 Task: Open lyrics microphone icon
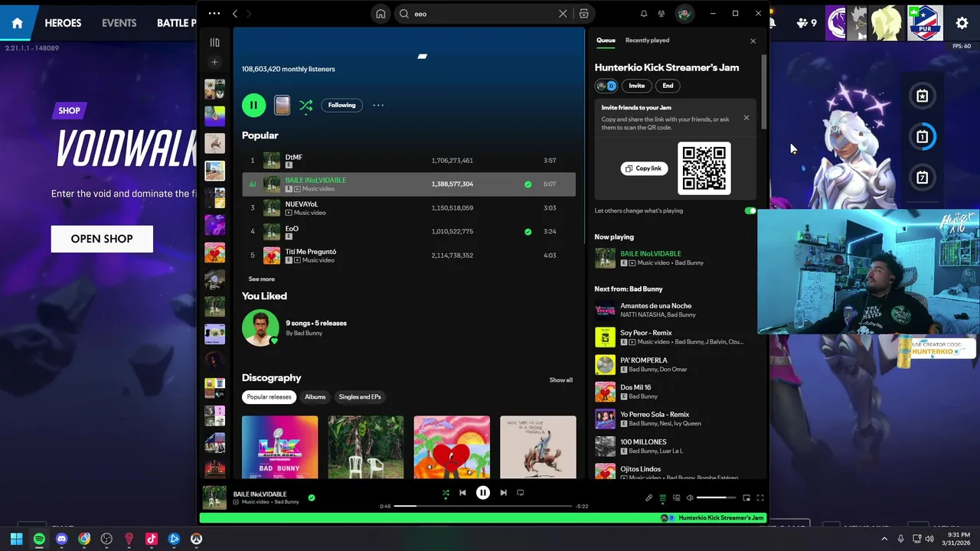[648, 498]
